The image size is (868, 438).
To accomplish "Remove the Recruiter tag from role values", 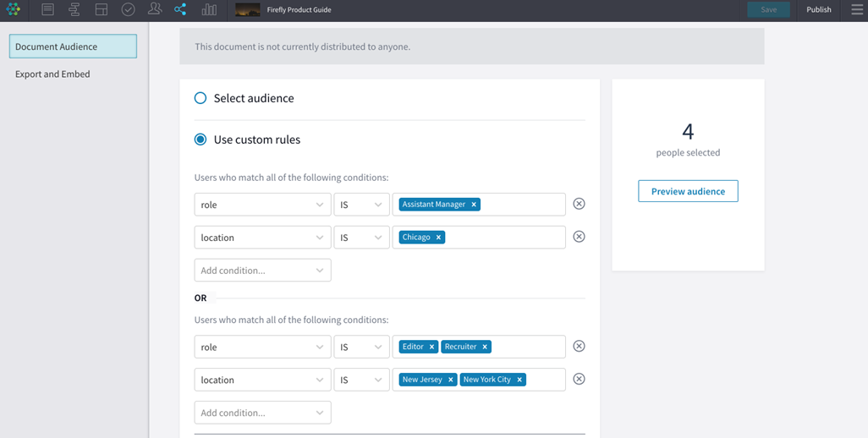I will point(485,347).
